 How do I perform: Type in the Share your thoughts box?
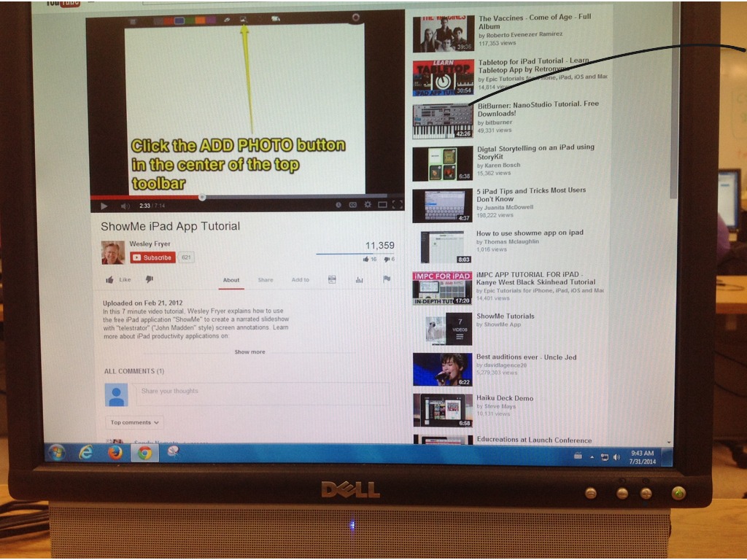click(261, 392)
